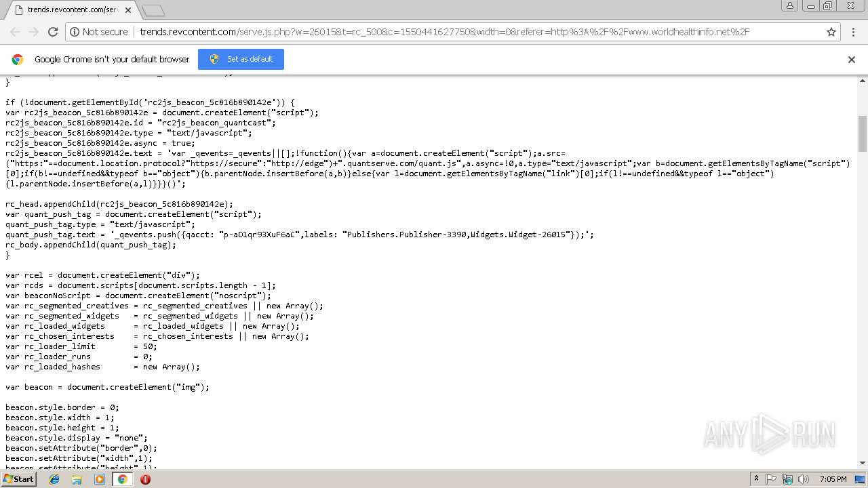Click the scrollbar up arrow
The image size is (868, 488).
[862, 81]
